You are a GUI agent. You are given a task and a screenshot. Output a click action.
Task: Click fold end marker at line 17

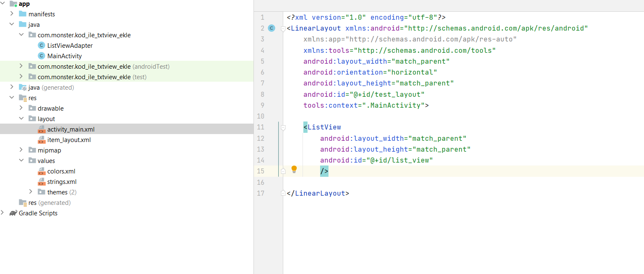click(283, 194)
